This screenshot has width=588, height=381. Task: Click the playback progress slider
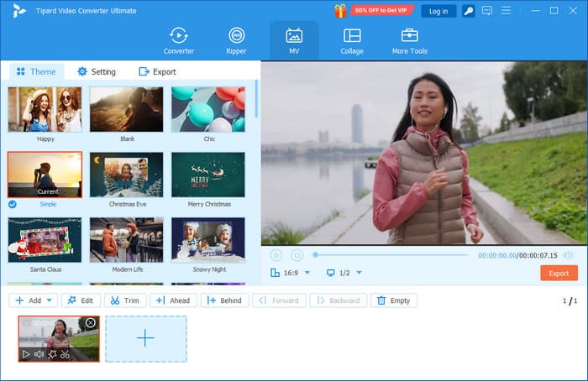[391, 255]
